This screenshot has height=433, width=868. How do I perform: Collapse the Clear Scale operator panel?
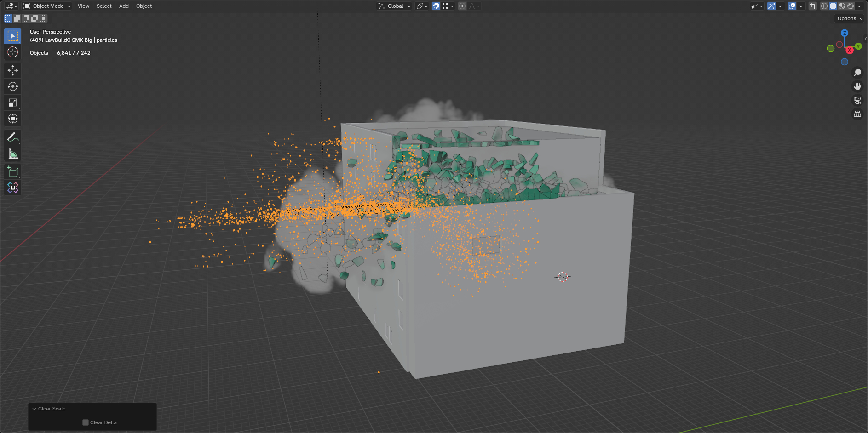pyautogui.click(x=34, y=409)
